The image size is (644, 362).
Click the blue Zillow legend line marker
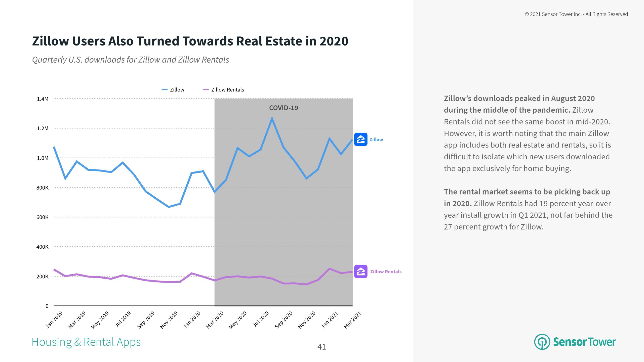coord(164,90)
